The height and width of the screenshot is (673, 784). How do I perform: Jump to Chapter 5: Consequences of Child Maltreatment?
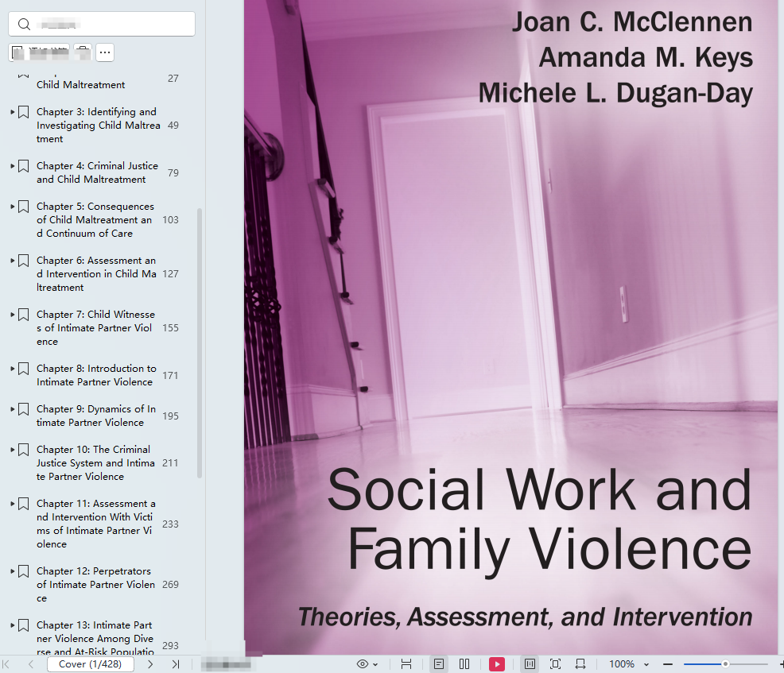click(95, 220)
